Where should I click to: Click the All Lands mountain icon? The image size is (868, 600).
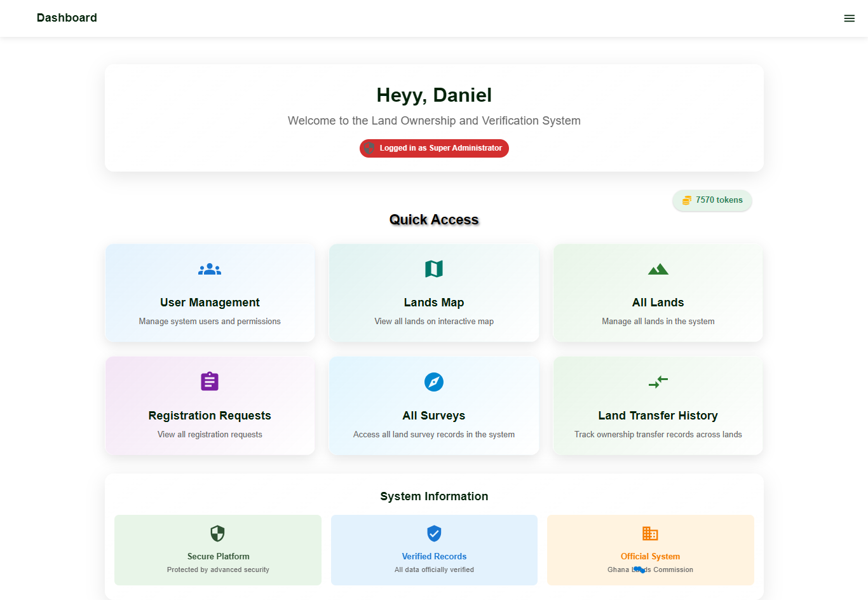pyautogui.click(x=658, y=269)
